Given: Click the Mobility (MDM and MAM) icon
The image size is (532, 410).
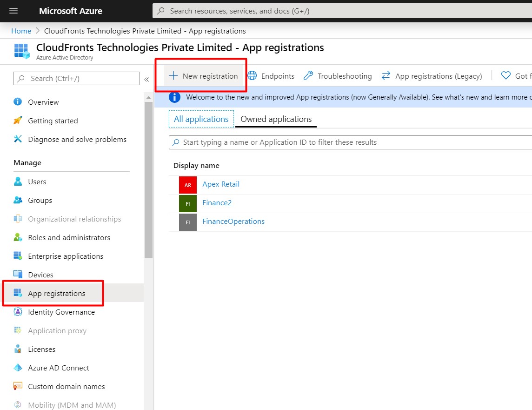Looking at the screenshot, I should pos(18,405).
